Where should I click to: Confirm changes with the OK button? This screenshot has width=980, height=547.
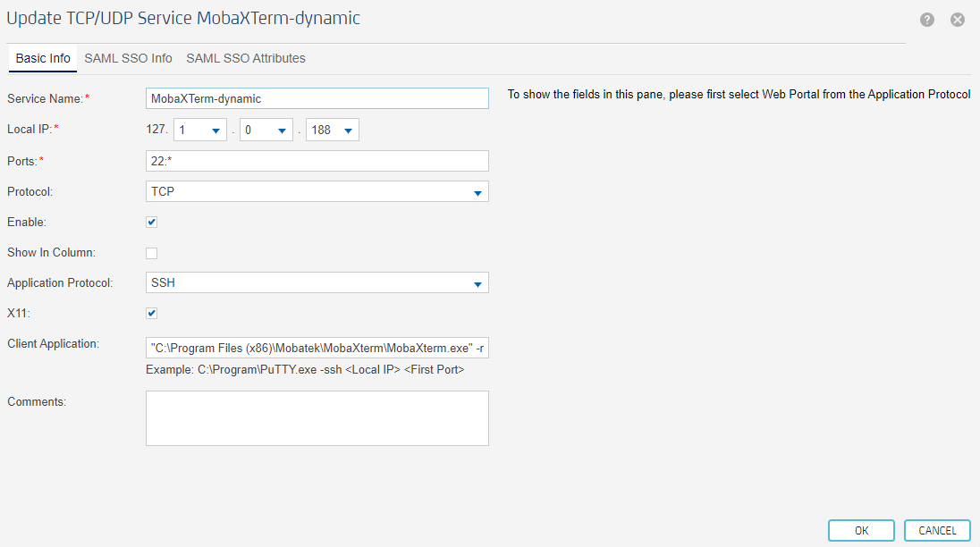point(861,531)
